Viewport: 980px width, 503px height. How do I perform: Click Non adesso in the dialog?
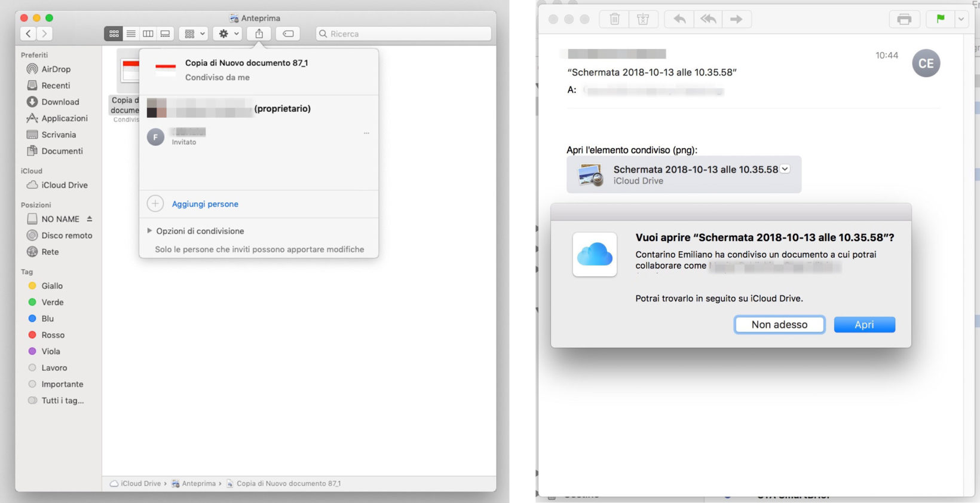click(x=779, y=325)
